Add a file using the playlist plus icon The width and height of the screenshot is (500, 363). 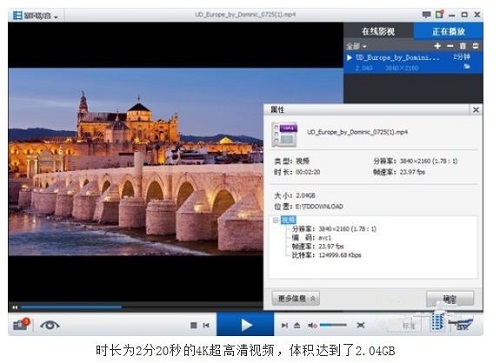[438, 46]
